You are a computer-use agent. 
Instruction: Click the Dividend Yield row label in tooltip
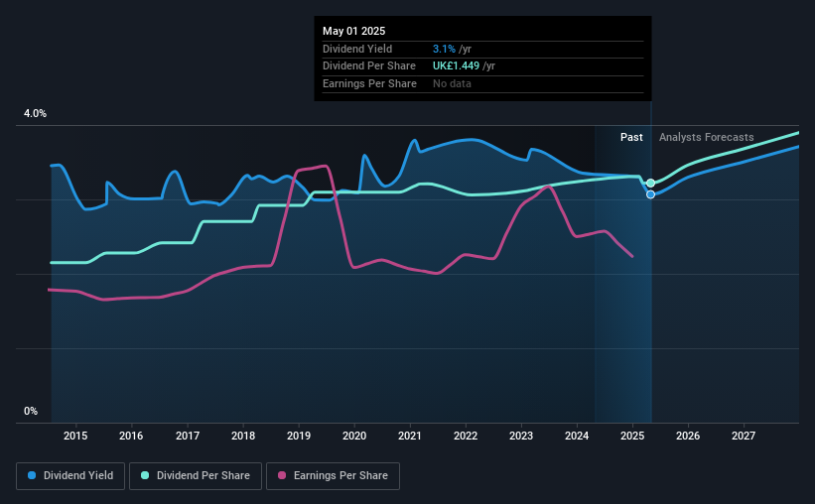click(x=357, y=49)
